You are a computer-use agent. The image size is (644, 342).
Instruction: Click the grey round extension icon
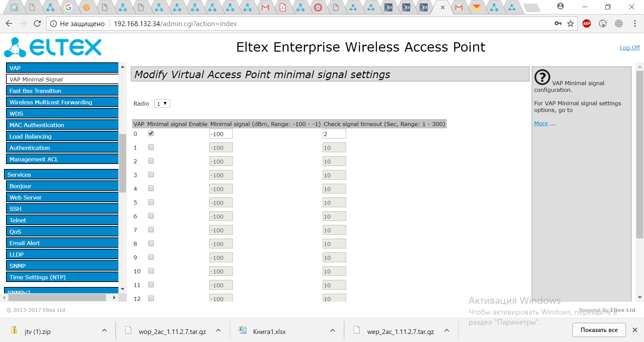603,23
